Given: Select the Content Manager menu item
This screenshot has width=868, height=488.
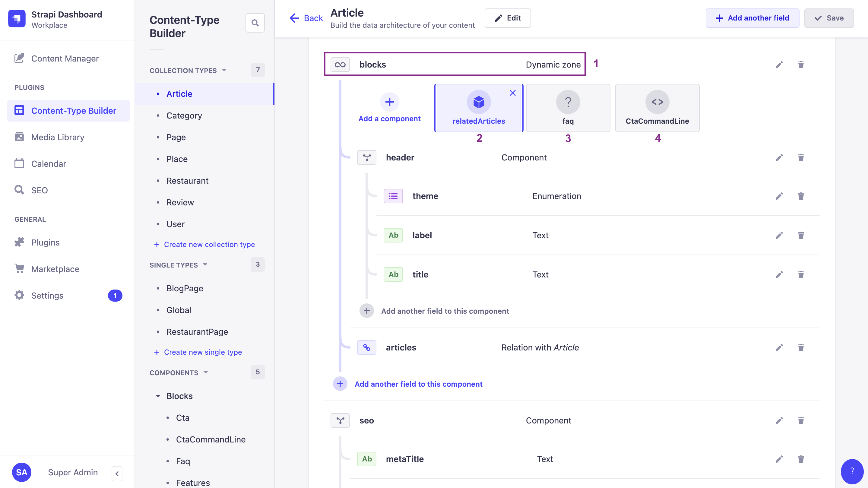Looking at the screenshot, I should (x=65, y=59).
